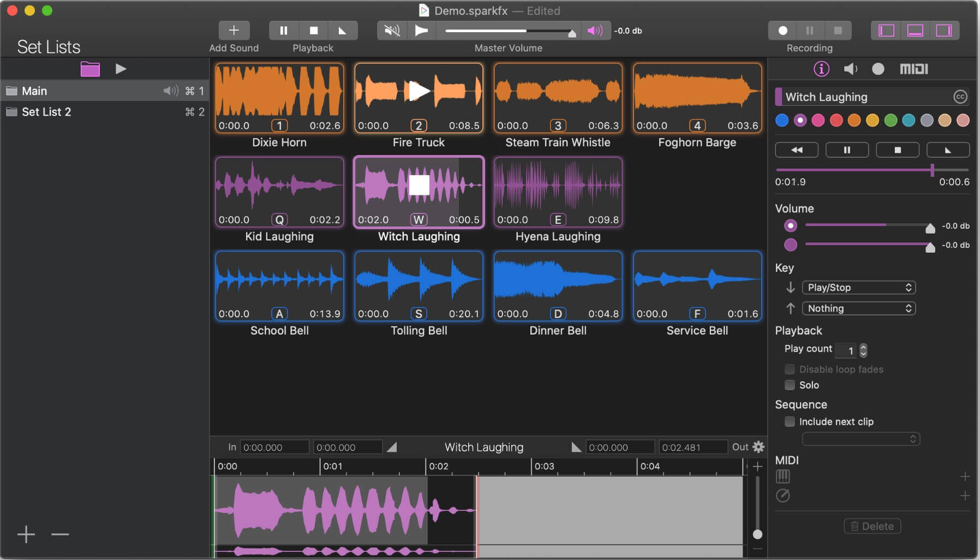The width and height of the screenshot is (980, 560).
Task: Click the speaker icon on Main row
Action: [x=171, y=91]
